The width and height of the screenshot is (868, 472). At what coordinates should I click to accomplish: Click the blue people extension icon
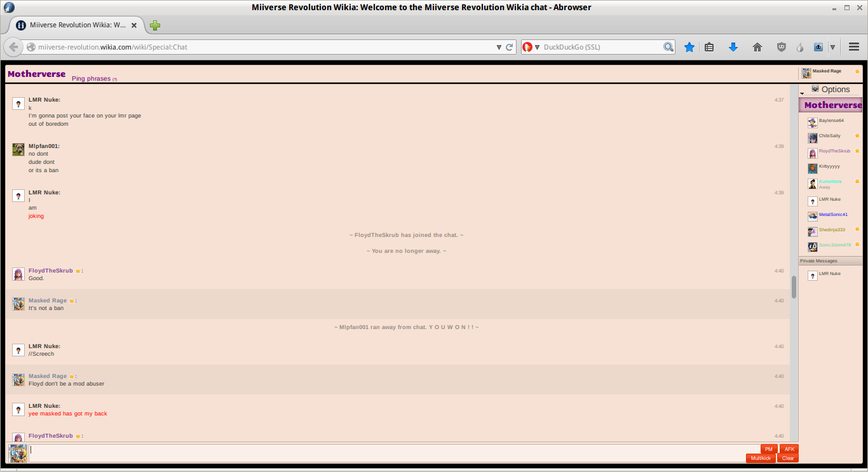click(818, 47)
